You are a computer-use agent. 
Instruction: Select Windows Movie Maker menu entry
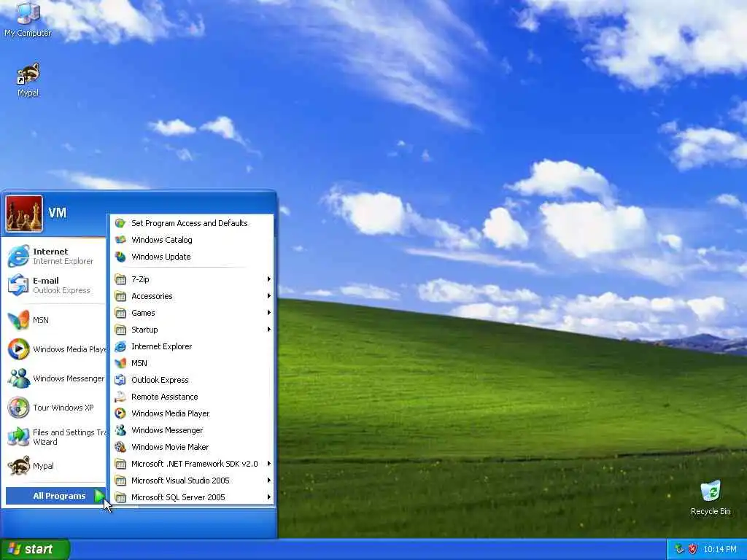(x=192, y=447)
